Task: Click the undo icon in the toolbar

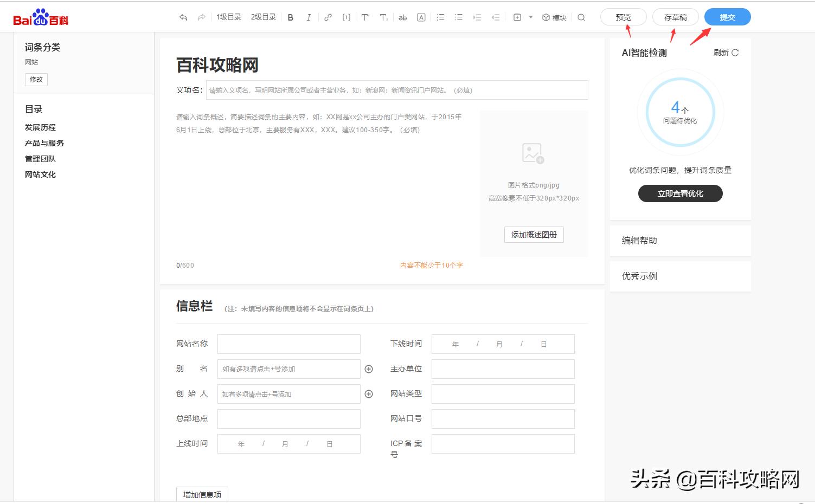Action: [183, 17]
